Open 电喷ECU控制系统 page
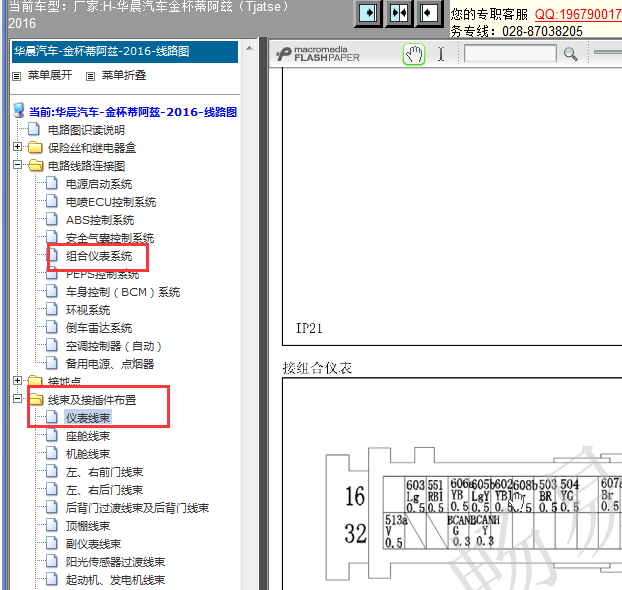Image resolution: width=622 pixels, height=590 pixels. 111,202
